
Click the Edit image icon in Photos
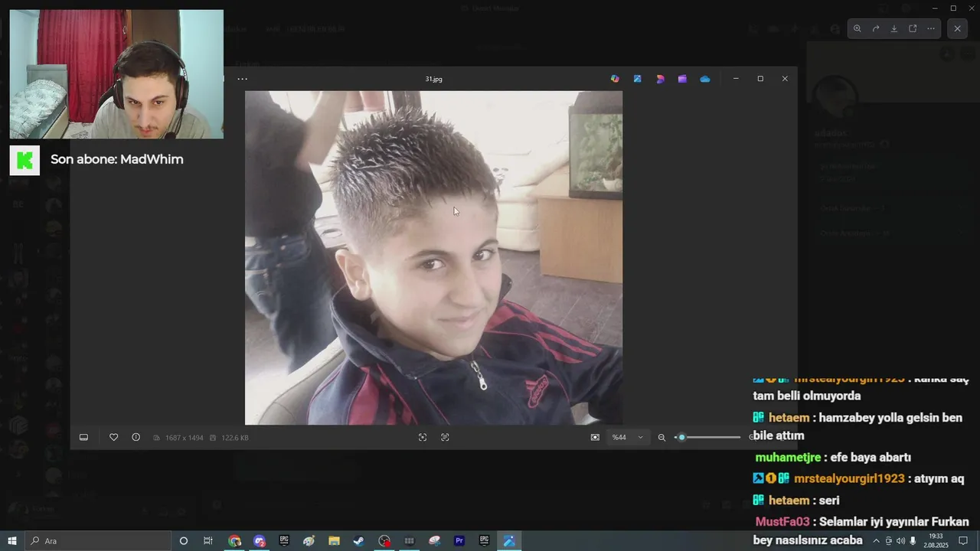pos(637,79)
